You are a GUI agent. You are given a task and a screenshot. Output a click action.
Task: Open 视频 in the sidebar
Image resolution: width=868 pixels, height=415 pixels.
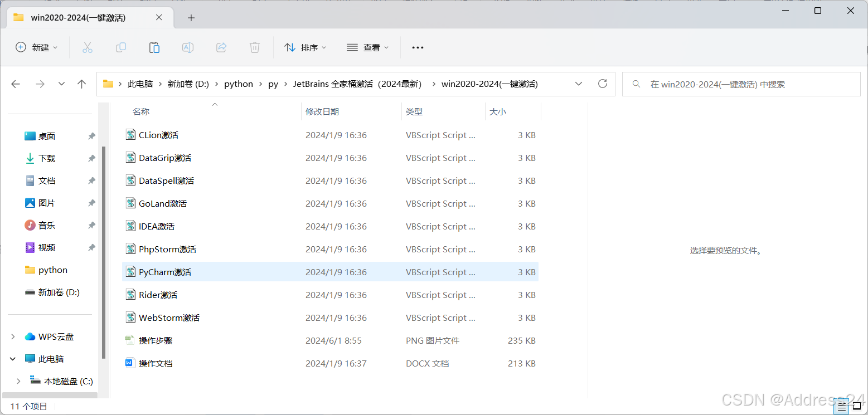click(x=47, y=247)
